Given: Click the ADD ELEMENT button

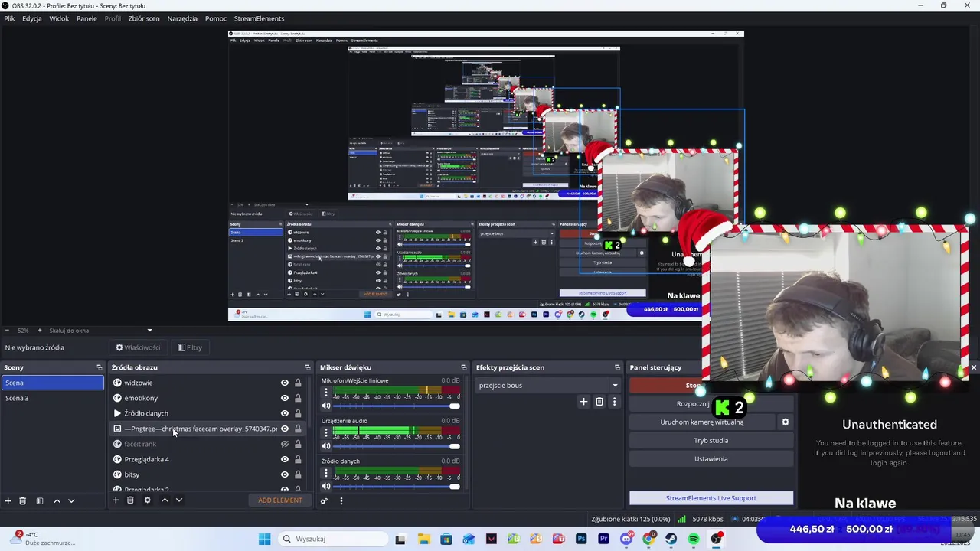Looking at the screenshot, I should (280, 500).
